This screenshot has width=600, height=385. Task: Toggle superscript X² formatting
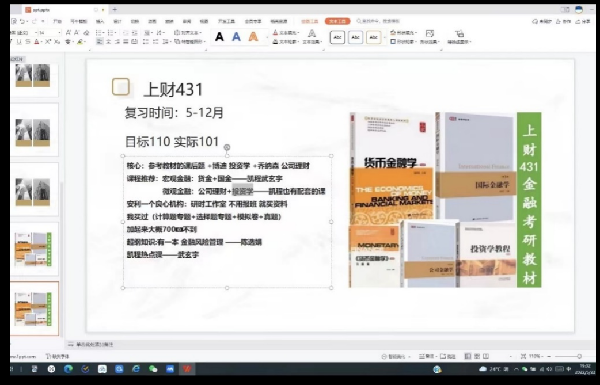(x=48, y=42)
